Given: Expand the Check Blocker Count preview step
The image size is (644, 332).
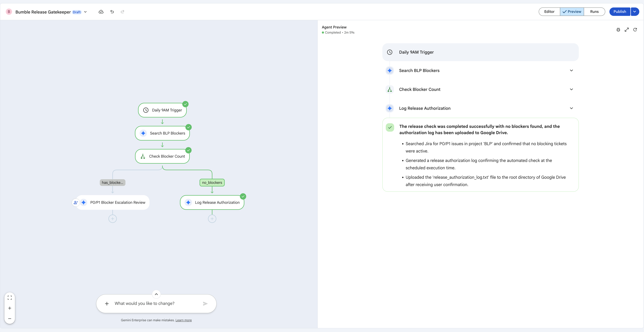Looking at the screenshot, I should point(571,89).
